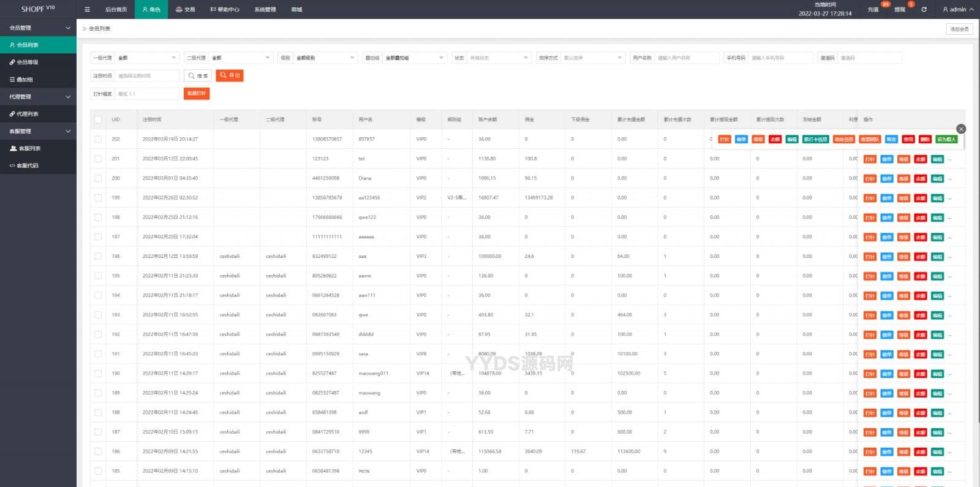
Task: Click 打针 in the expanded popup for UID 202
Action: click(x=725, y=140)
